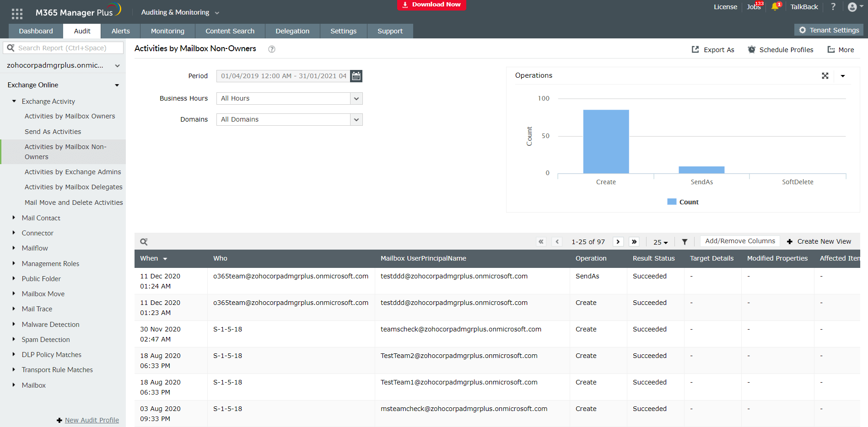Open the Auditing & Monitoring module dropdown

[180, 12]
